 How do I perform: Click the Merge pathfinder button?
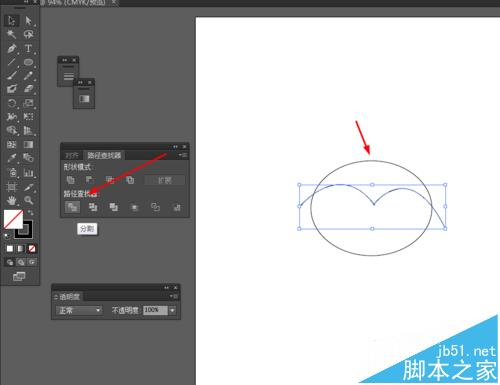pyautogui.click(x=114, y=207)
